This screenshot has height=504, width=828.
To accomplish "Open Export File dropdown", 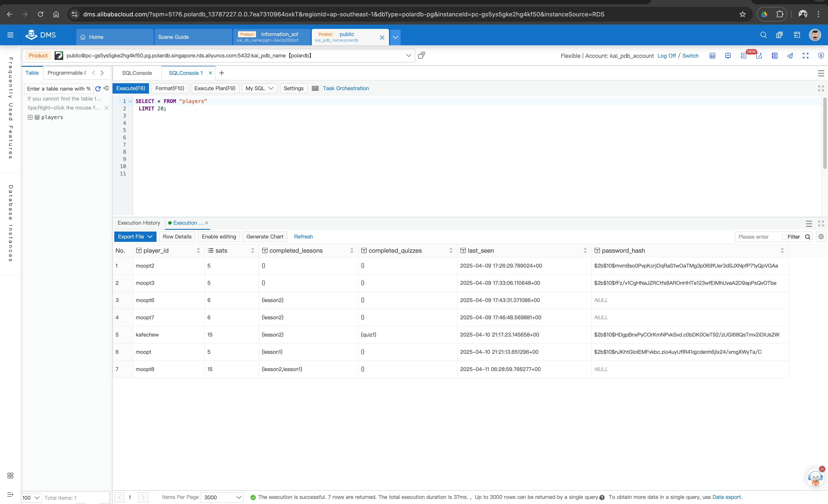I will [135, 236].
